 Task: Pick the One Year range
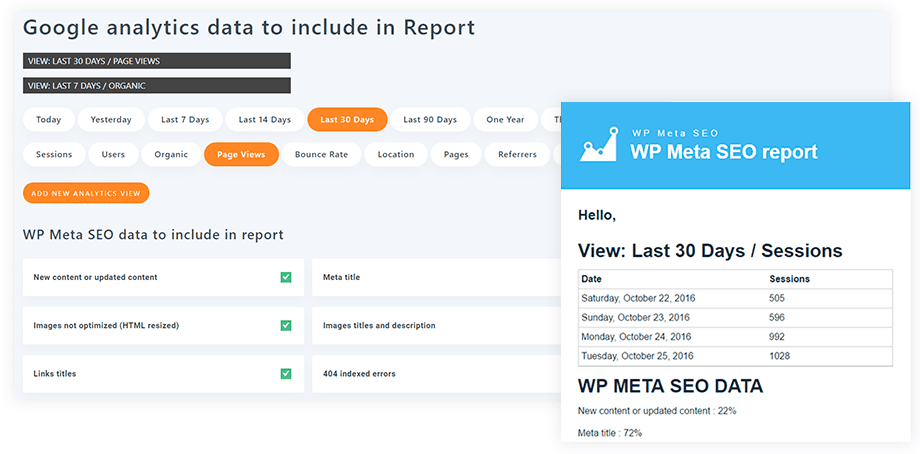click(x=505, y=120)
